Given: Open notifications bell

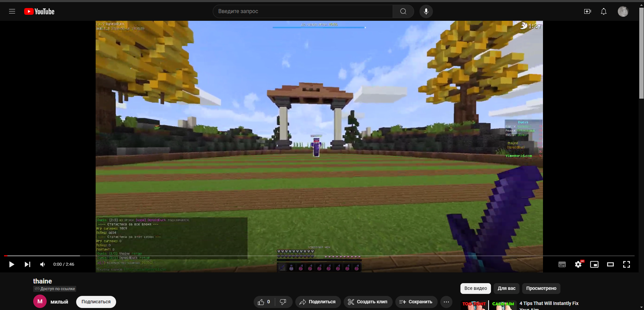Looking at the screenshot, I should [x=604, y=11].
